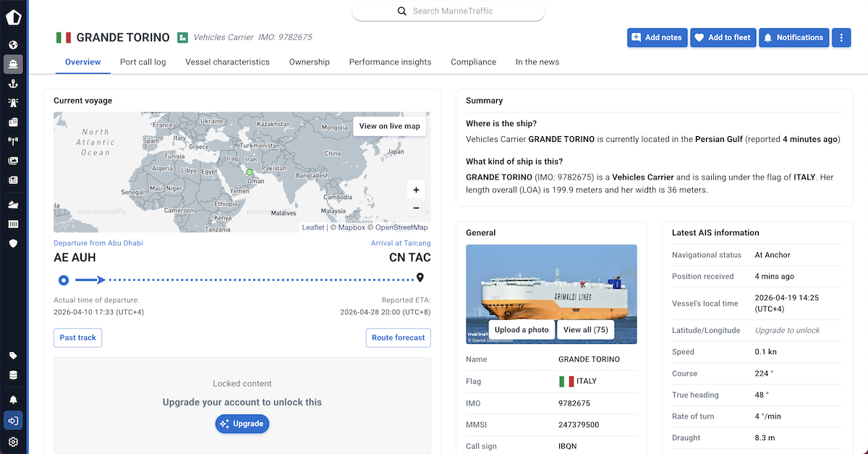Screen dimensions: 868x454
Task: Open the settings gear in sidebar
Action: tap(13, 442)
